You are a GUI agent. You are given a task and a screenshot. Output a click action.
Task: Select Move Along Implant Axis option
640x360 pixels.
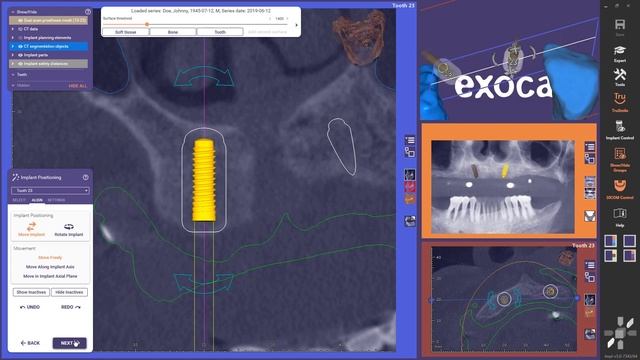[x=50, y=267]
